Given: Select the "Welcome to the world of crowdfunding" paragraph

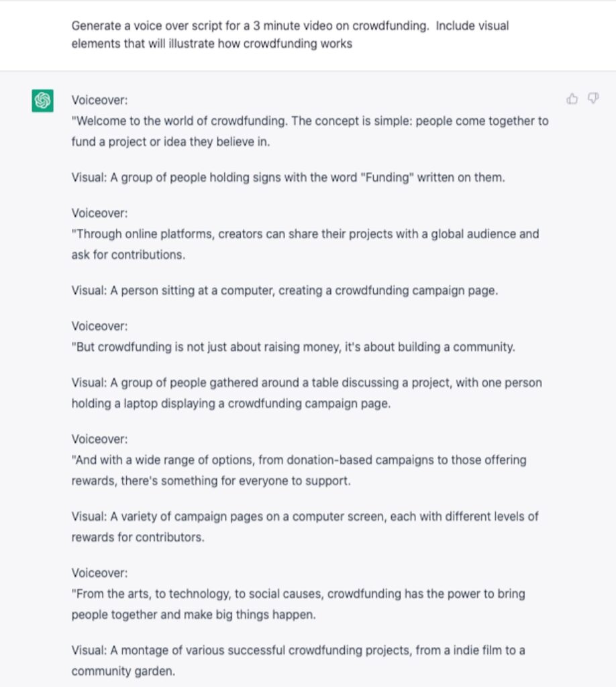Looking at the screenshot, I should (309, 131).
